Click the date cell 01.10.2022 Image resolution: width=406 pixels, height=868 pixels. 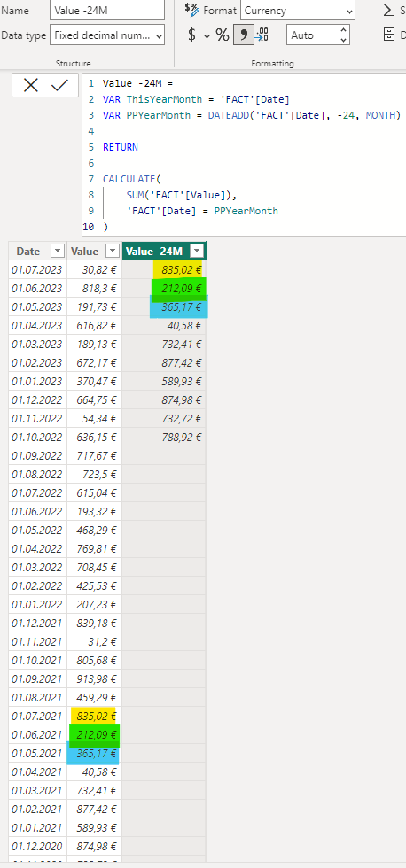(37, 437)
